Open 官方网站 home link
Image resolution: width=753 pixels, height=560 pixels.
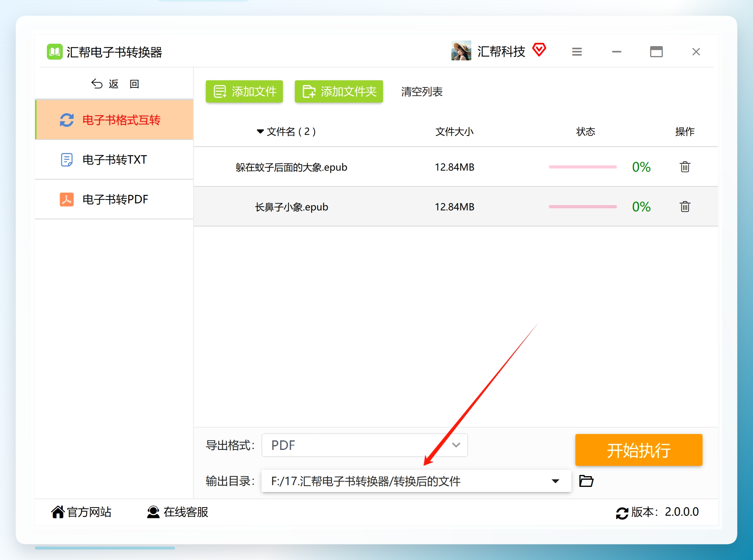click(x=81, y=512)
